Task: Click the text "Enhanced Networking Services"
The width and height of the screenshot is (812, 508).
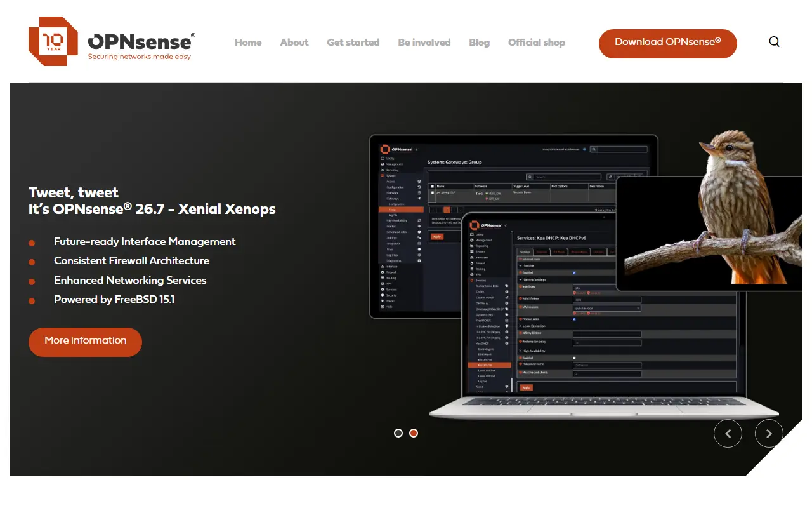Action: click(130, 281)
